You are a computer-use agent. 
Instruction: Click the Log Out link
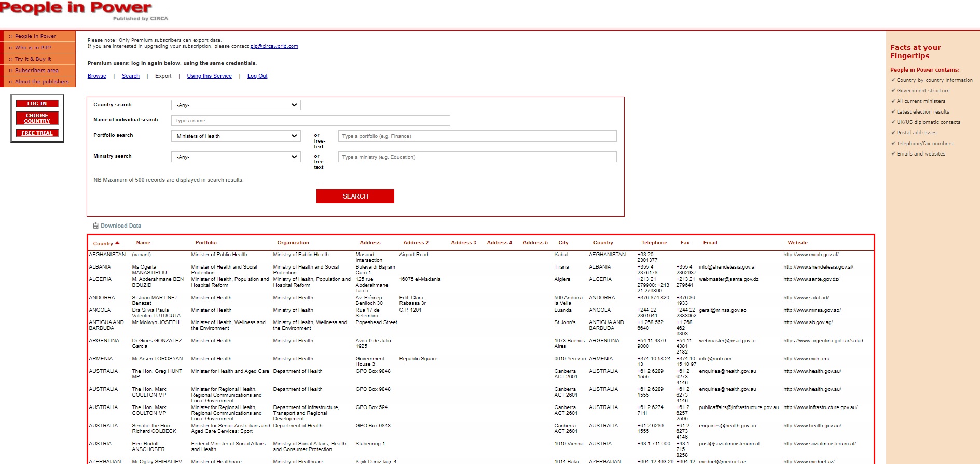click(257, 76)
